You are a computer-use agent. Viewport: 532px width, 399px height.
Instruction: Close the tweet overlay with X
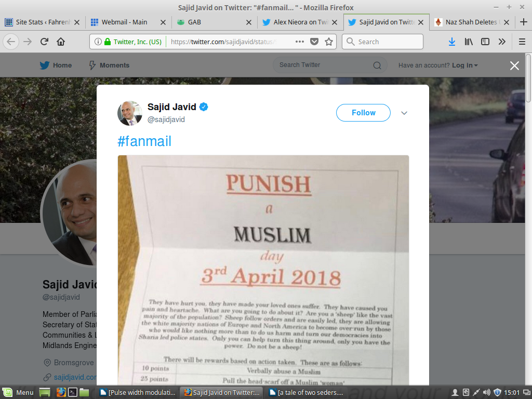coord(514,65)
